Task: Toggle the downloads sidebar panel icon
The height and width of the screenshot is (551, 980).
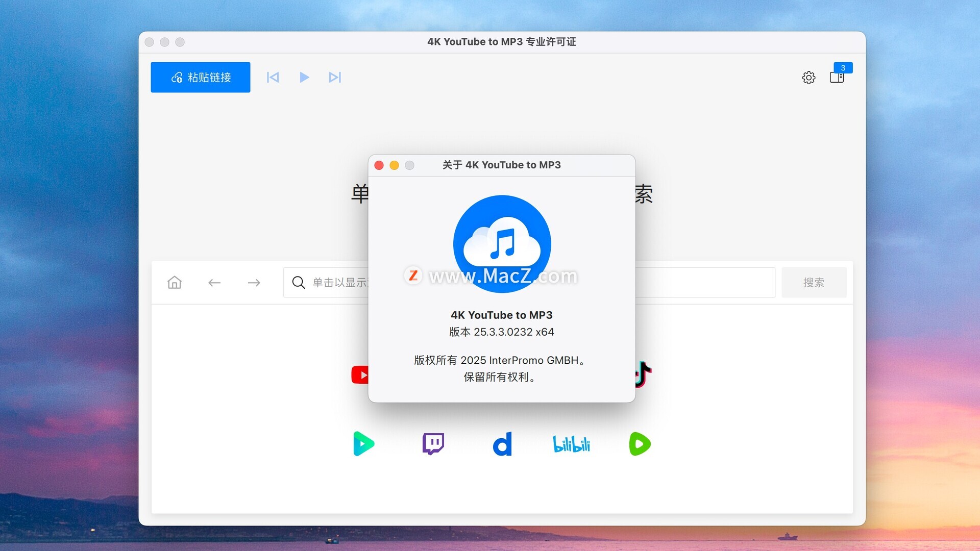Action: coord(837,78)
